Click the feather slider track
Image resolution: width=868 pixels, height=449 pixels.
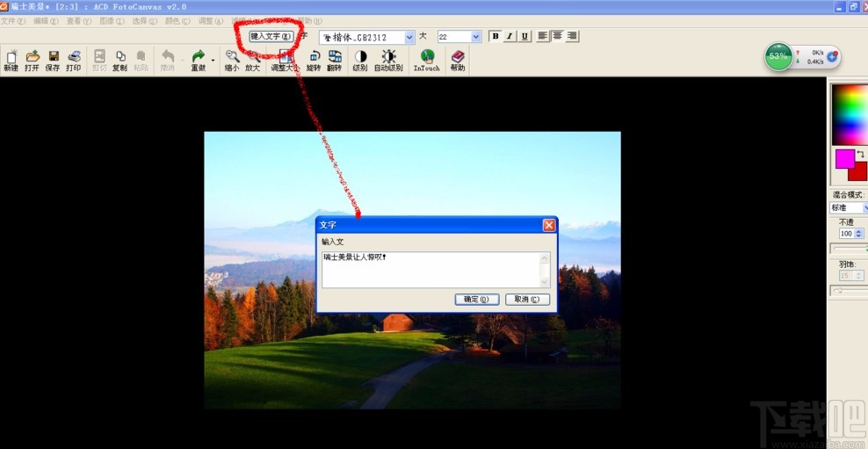click(x=849, y=290)
